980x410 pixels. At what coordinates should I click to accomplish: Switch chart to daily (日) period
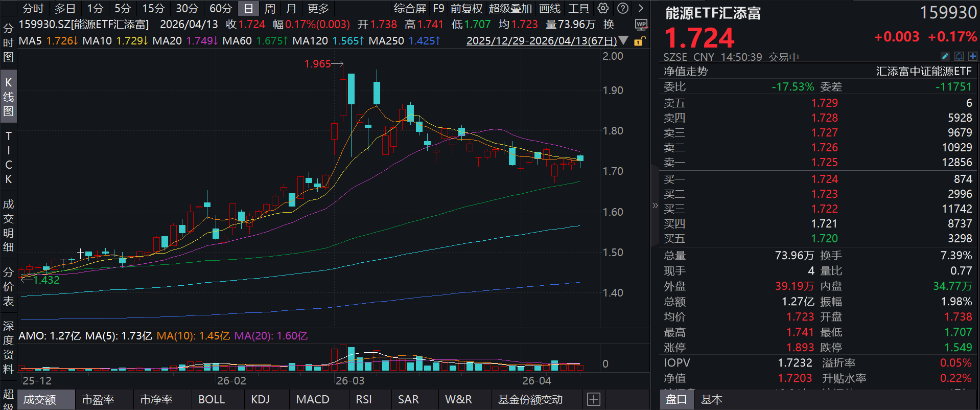[x=248, y=9]
